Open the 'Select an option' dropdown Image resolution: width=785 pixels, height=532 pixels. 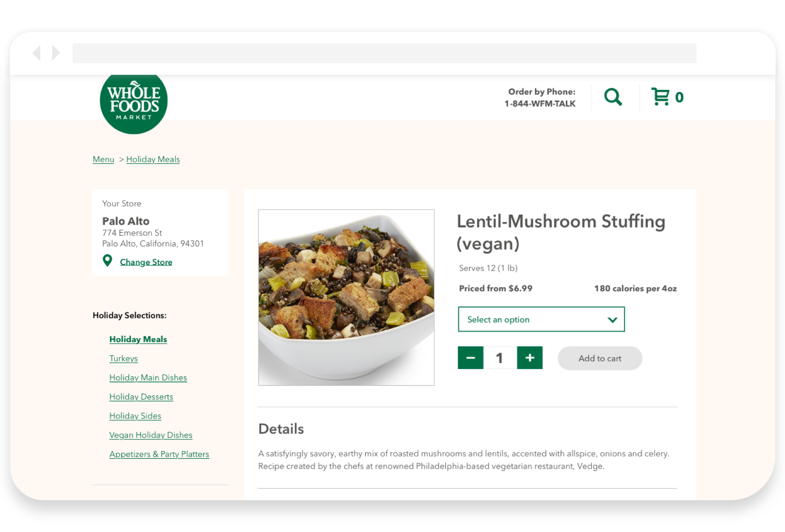point(541,319)
